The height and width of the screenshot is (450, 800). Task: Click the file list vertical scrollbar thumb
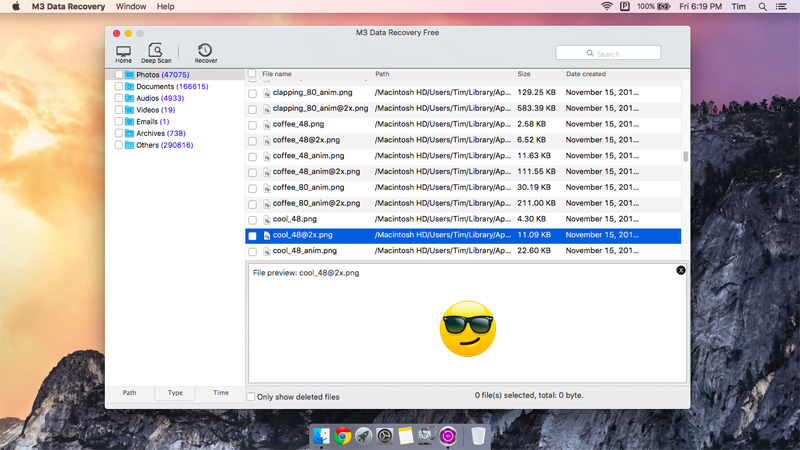[685, 156]
